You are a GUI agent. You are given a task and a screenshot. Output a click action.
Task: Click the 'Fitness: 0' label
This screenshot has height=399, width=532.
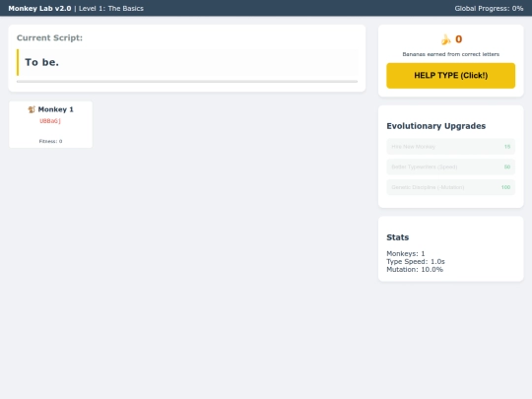point(50,141)
